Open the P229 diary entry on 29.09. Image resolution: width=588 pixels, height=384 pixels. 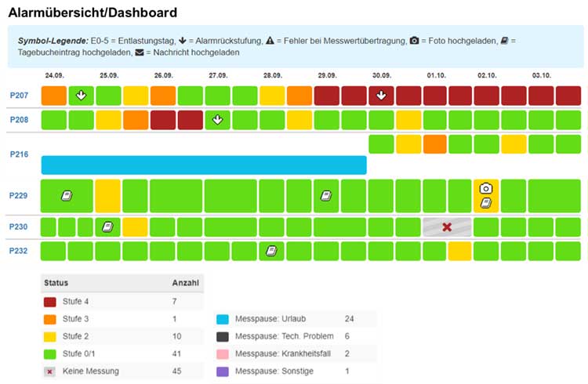tap(326, 195)
